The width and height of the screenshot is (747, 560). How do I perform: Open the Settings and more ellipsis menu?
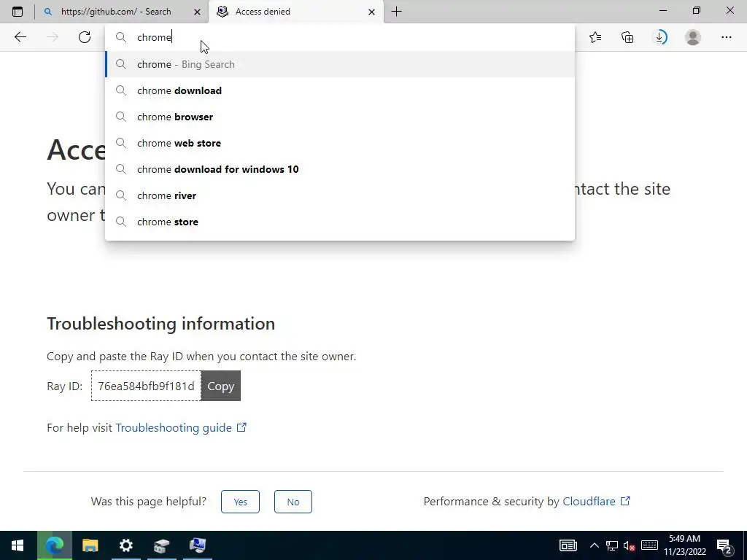click(x=726, y=37)
